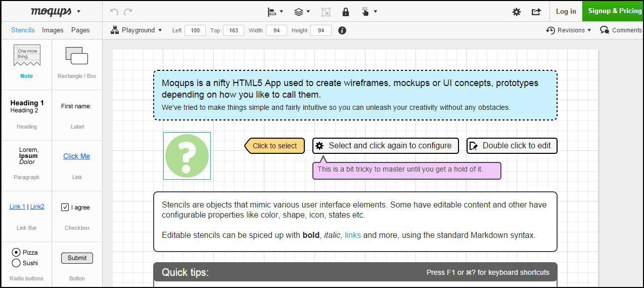Click the Playground sitemap icon
644x288 pixels.
(115, 30)
